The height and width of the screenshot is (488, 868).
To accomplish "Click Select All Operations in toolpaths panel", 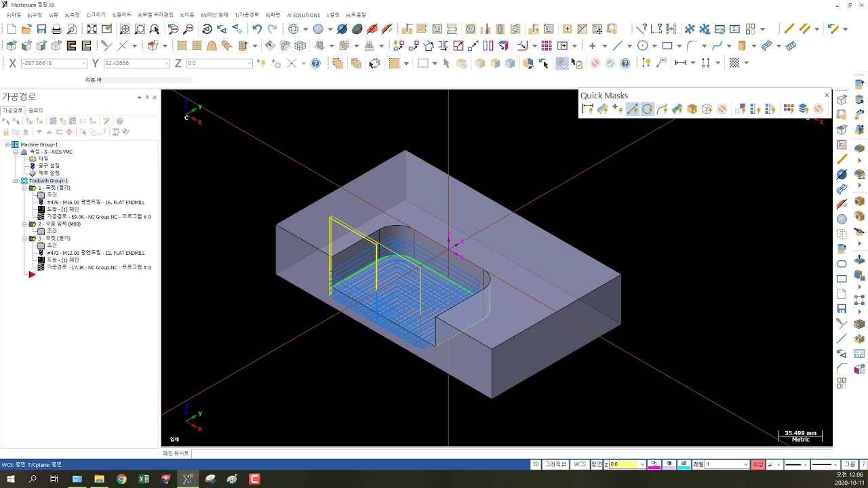I will (x=7, y=121).
